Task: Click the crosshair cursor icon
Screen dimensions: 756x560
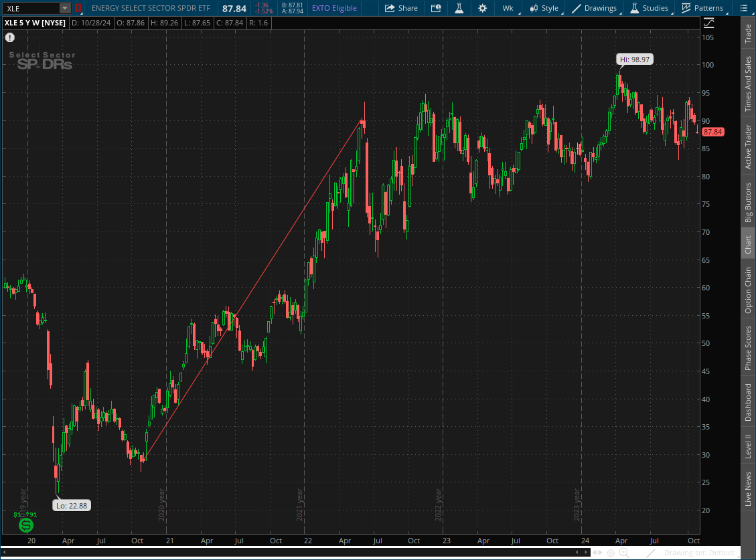Action: 611,553
